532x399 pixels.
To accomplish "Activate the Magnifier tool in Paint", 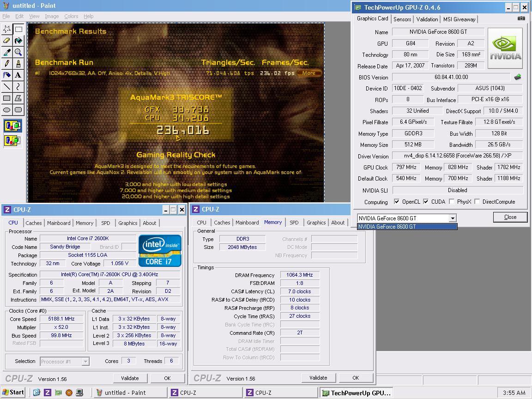I will coord(18,52).
